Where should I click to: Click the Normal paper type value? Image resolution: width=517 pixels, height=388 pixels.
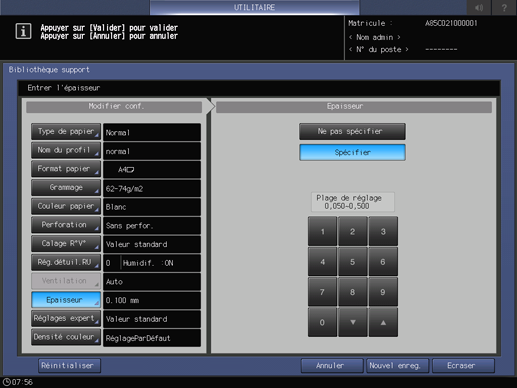pyautogui.click(x=152, y=132)
